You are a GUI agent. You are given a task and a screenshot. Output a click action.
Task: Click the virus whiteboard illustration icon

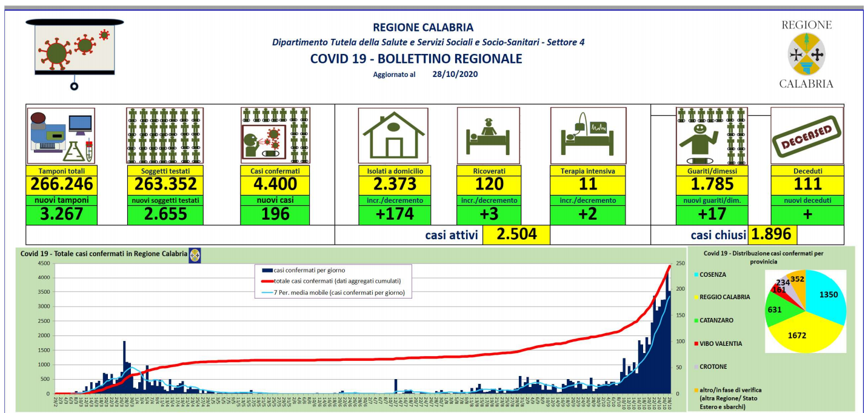75,50
